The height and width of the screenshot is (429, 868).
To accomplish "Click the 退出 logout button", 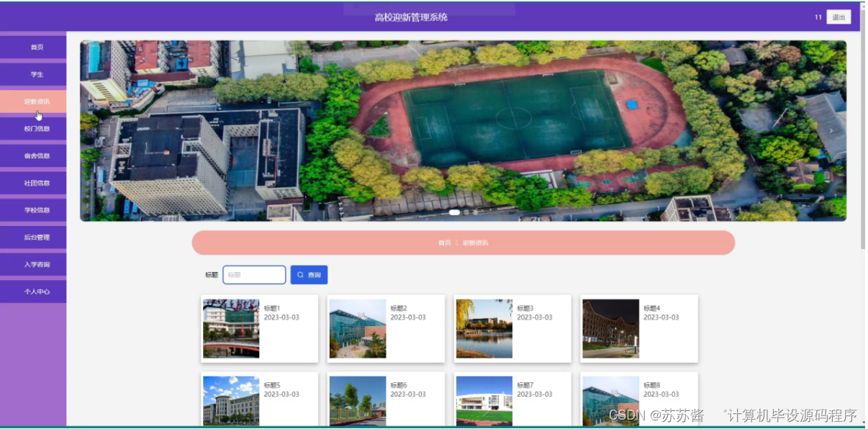I will tap(838, 17).
